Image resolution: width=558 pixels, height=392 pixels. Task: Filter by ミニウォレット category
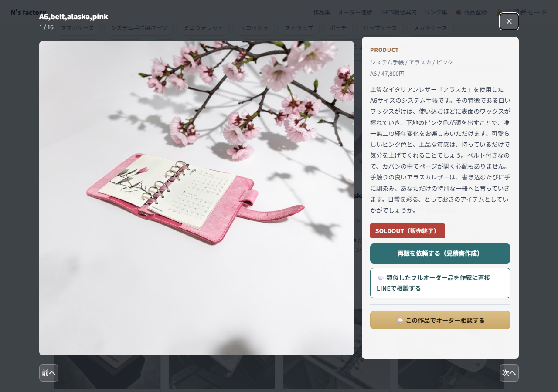click(203, 28)
